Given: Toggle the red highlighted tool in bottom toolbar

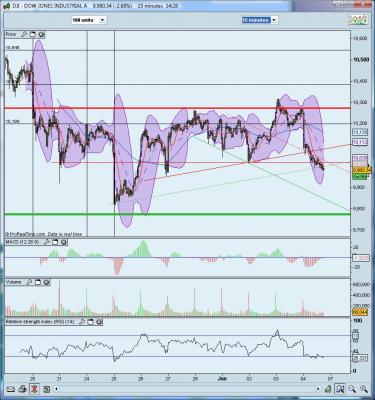Looking at the screenshot, I should click(34, 389).
